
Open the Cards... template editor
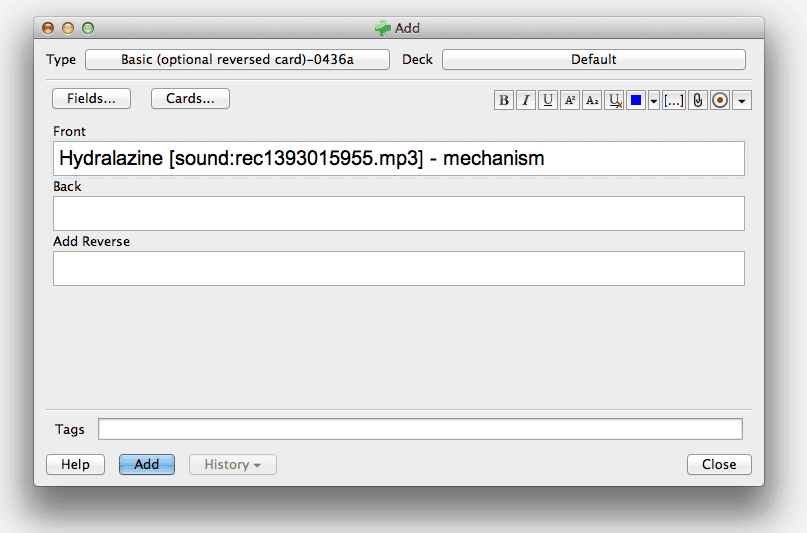(x=190, y=99)
